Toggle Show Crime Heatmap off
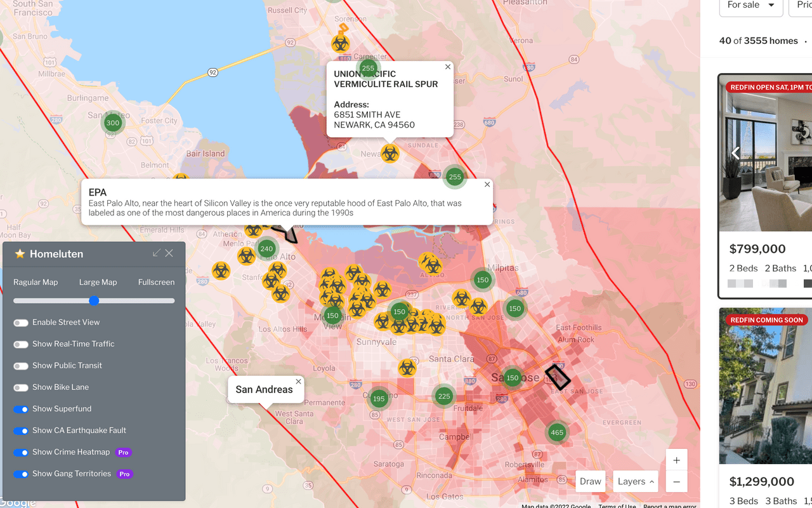812x508 pixels. 21,452
